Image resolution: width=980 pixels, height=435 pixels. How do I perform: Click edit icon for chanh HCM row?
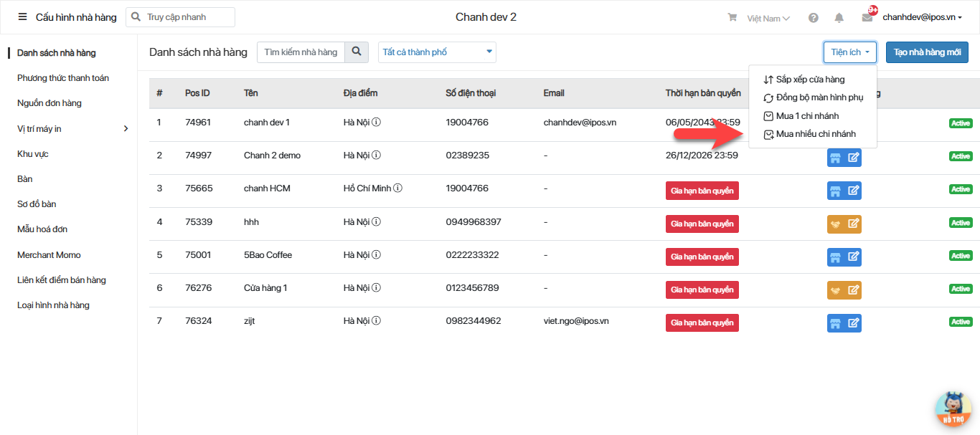pos(853,191)
